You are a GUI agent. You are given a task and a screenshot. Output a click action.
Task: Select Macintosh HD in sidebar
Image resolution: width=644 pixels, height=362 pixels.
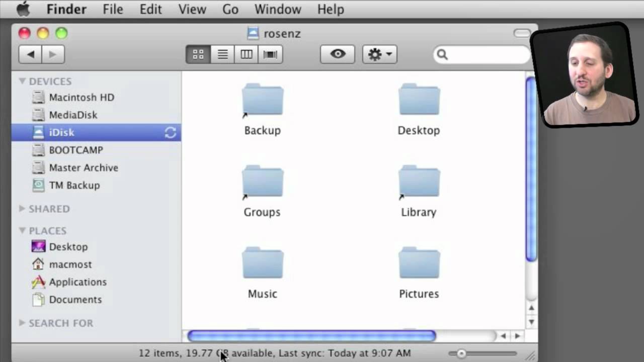[96, 98]
